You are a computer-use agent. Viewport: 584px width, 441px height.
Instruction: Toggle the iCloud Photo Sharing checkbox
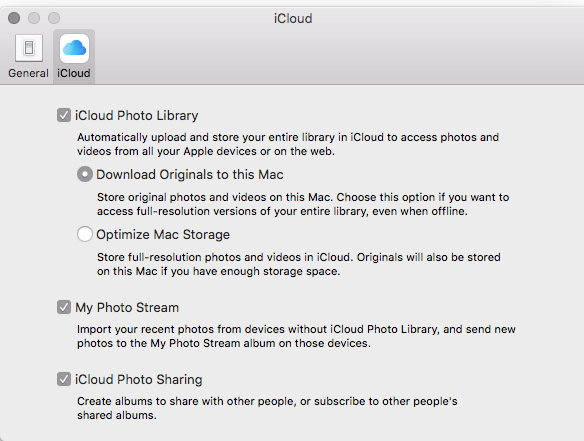[64, 379]
